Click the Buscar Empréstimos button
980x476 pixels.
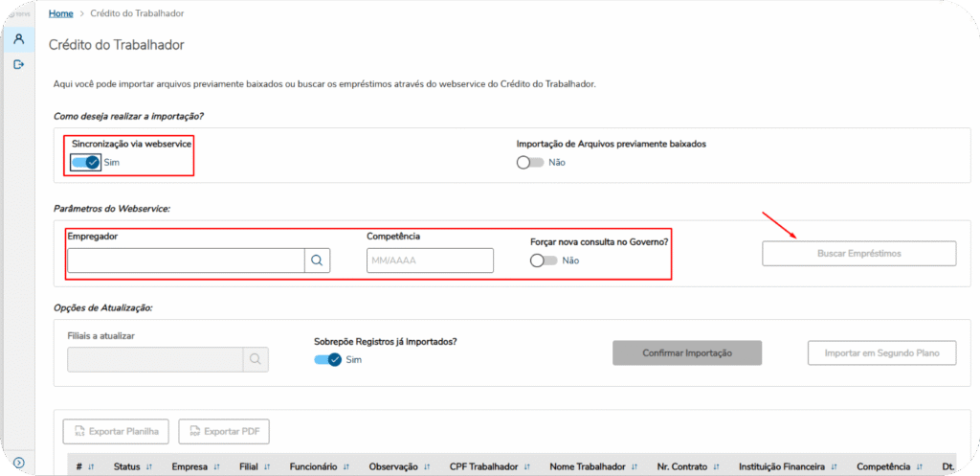[x=858, y=254]
